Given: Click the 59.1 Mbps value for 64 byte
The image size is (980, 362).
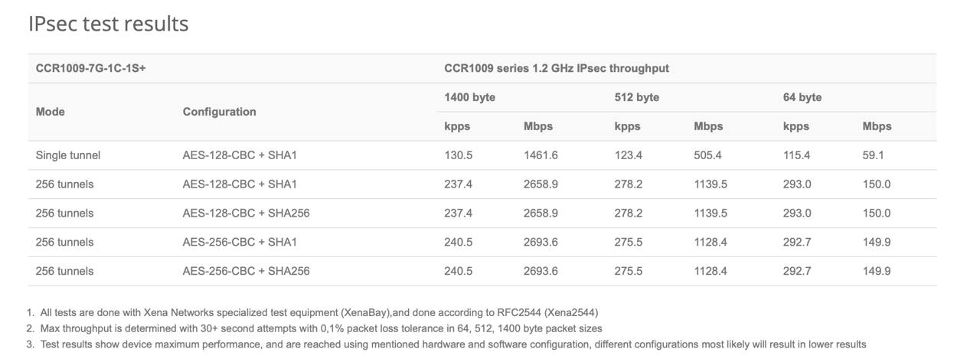Looking at the screenshot, I should 873,155.
